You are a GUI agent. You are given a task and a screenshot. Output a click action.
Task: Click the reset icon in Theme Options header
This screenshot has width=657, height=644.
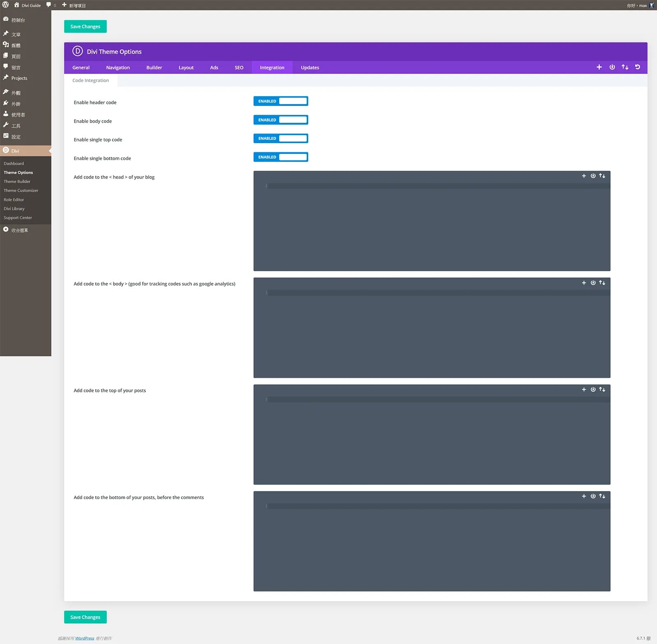click(638, 67)
